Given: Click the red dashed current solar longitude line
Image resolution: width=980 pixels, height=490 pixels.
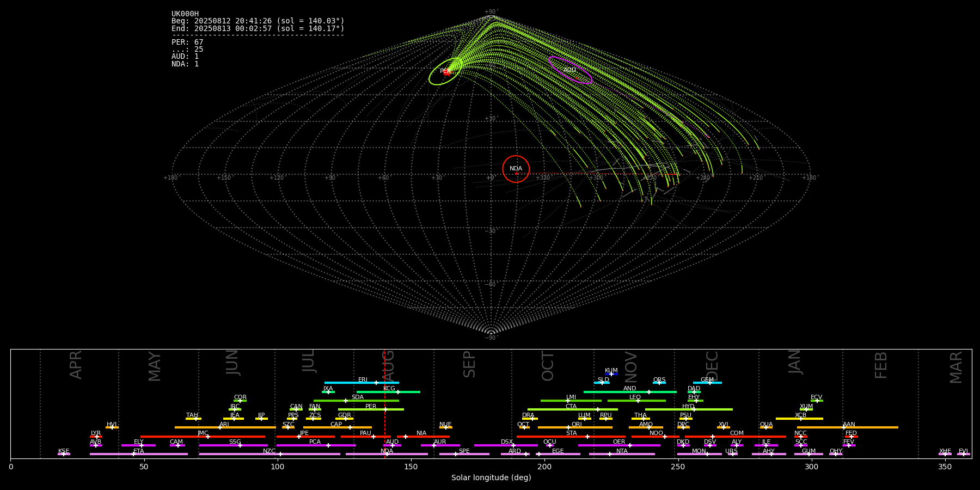Looking at the screenshot, I should (385, 403).
